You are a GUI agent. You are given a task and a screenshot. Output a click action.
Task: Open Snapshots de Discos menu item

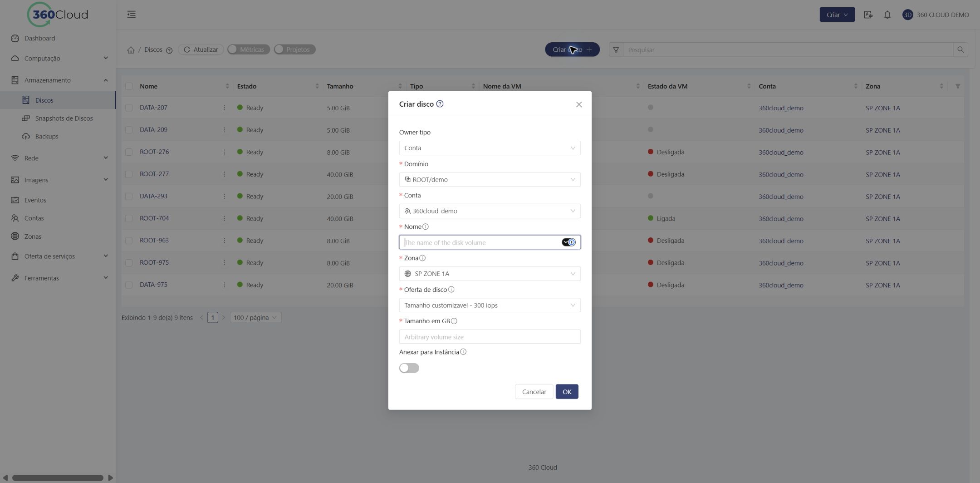point(58,118)
